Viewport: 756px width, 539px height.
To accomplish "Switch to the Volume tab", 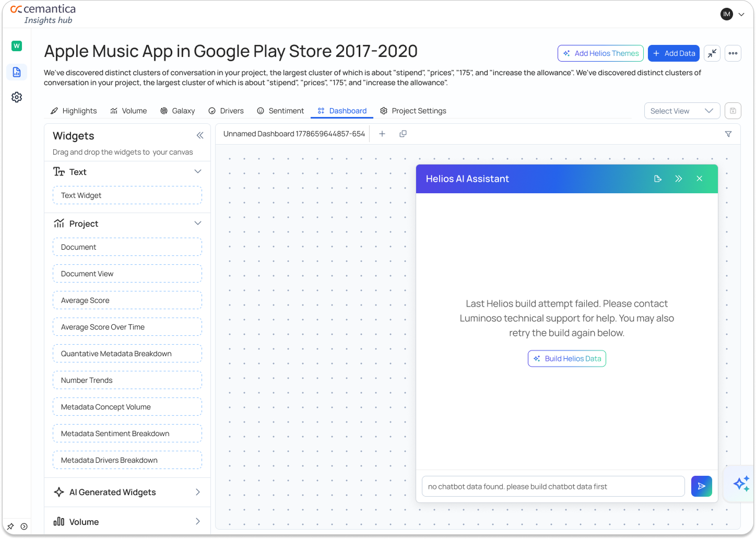I will (128, 111).
